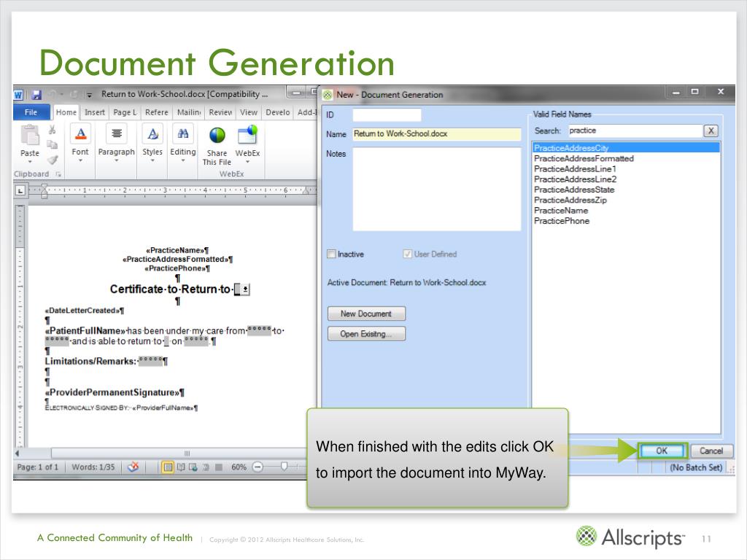
Task: Switch to the Mailings ribbon tab
Action: pos(189,112)
